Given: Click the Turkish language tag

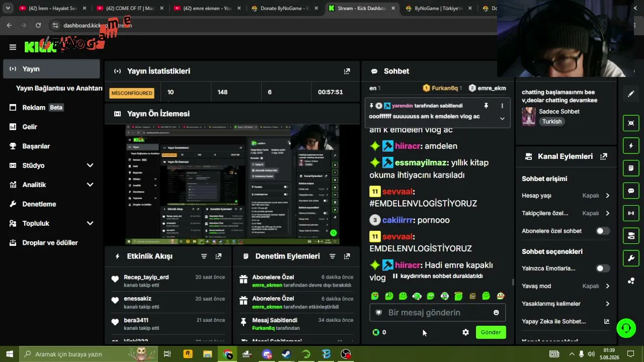Looking at the screenshot, I should pyautogui.click(x=552, y=122).
